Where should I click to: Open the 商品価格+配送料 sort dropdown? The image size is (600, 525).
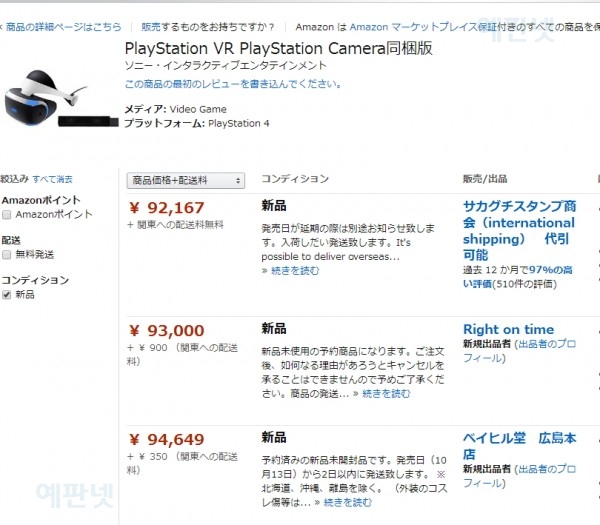coord(186,180)
